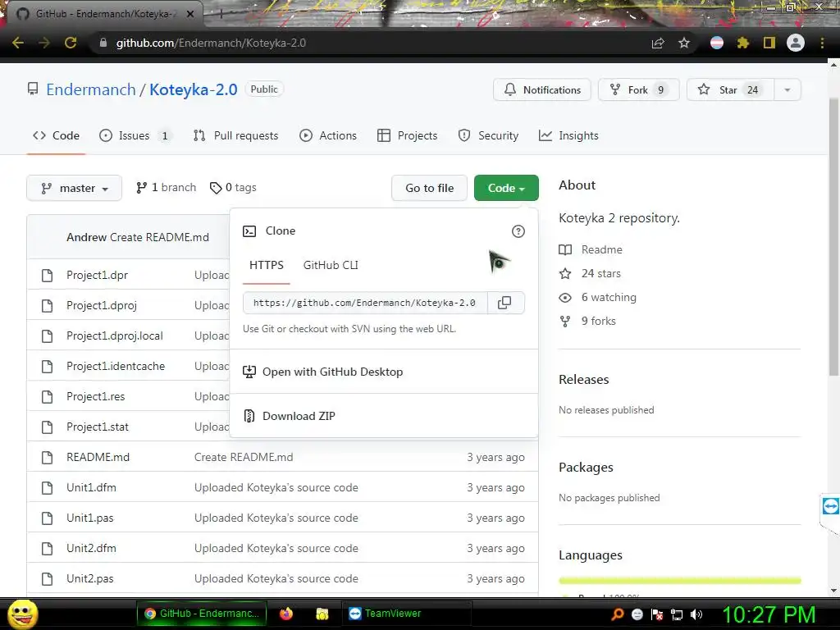
Task: Open the 24 stars link
Action: (x=590, y=273)
